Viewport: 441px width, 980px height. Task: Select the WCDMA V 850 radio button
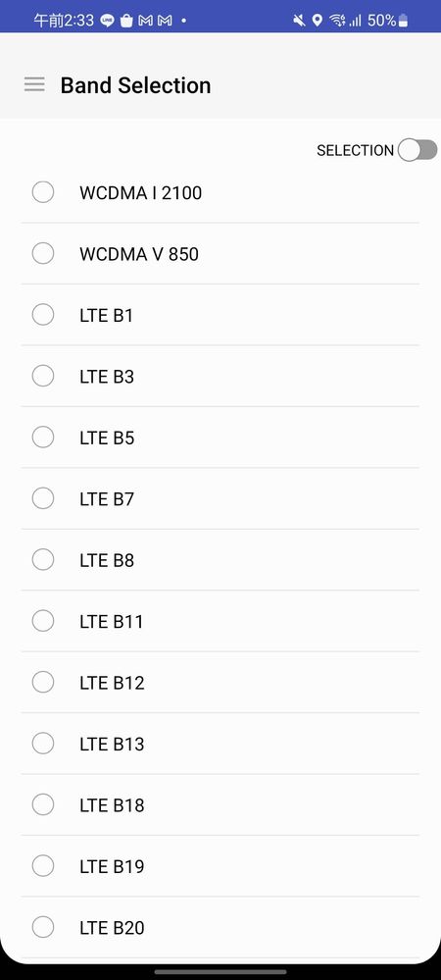point(42,253)
